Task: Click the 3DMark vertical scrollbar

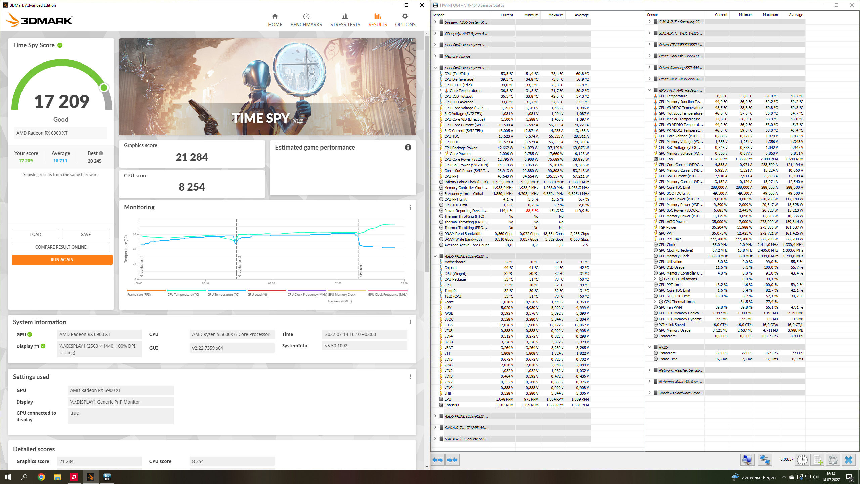Action: tap(426, 154)
